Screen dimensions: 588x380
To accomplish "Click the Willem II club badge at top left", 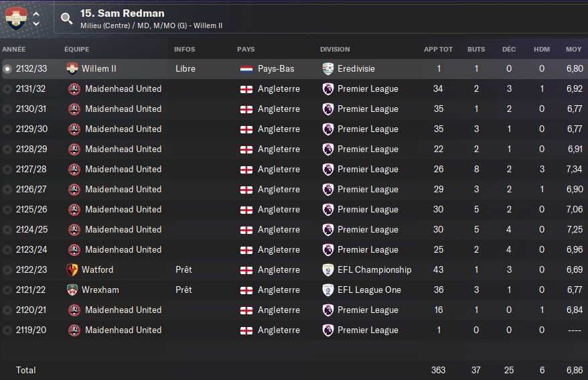I will [15, 18].
